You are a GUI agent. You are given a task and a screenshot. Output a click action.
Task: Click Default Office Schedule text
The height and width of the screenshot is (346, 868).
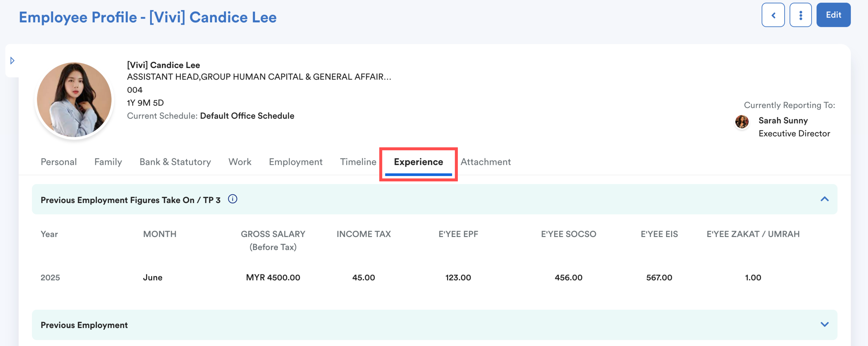[247, 116]
